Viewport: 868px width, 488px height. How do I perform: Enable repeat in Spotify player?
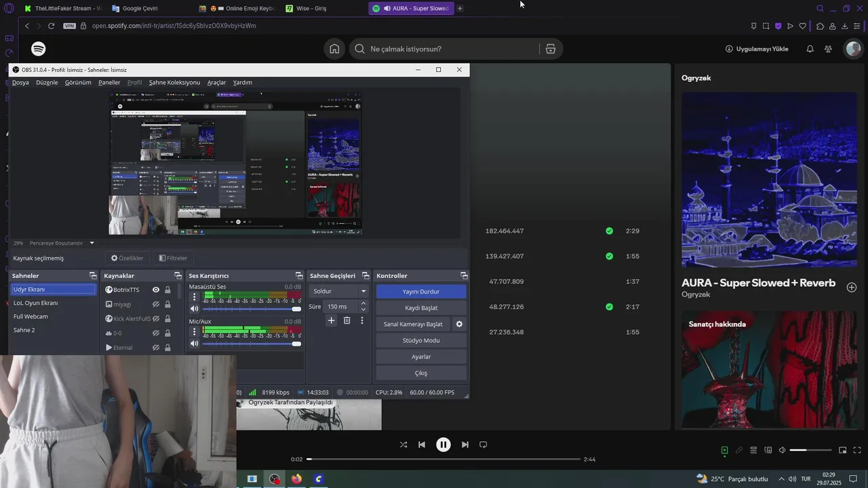[484, 445]
